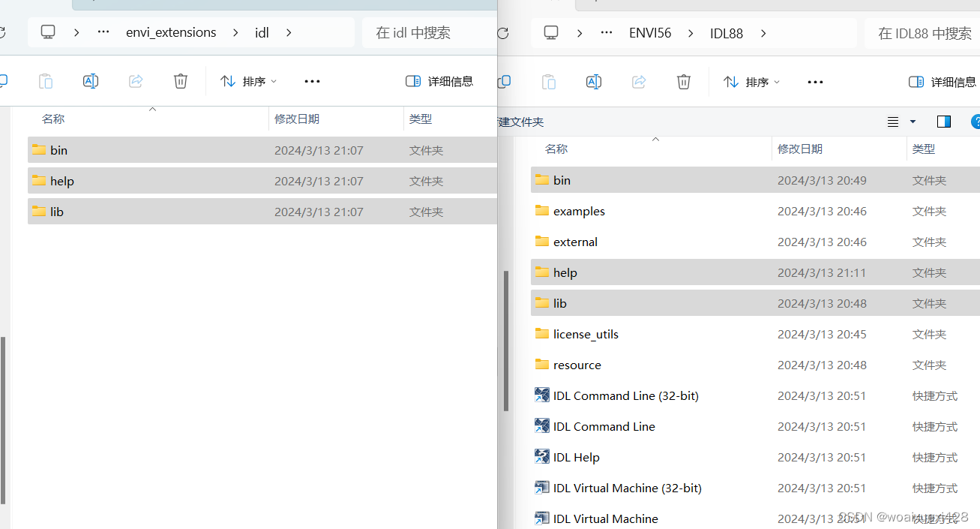The height and width of the screenshot is (529, 980).
Task: Click idl breadcrumb segment
Action: (262, 32)
